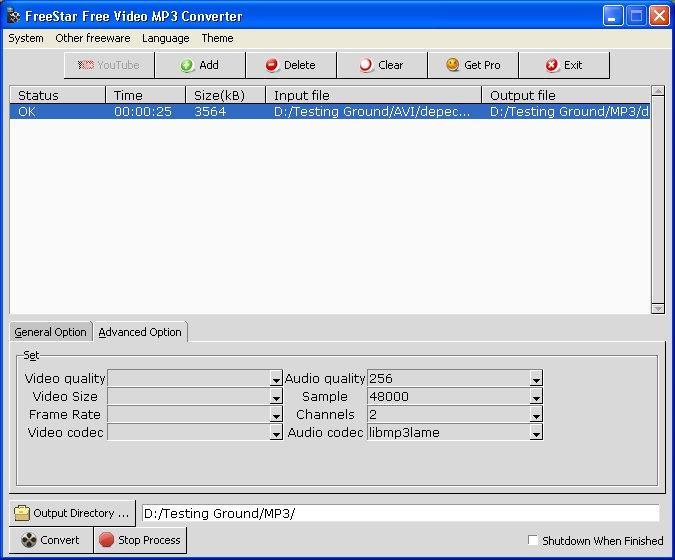The image size is (675, 560).
Task: Select the Advanced Option tab
Action: coord(140,332)
